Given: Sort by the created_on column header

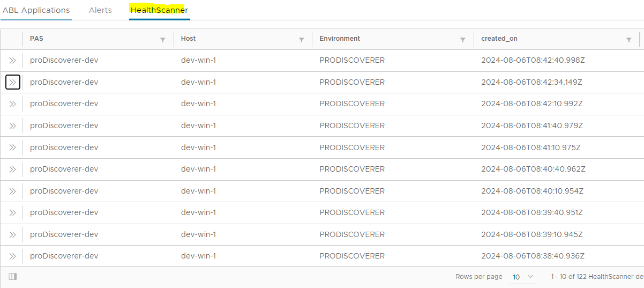Looking at the screenshot, I should [x=499, y=39].
